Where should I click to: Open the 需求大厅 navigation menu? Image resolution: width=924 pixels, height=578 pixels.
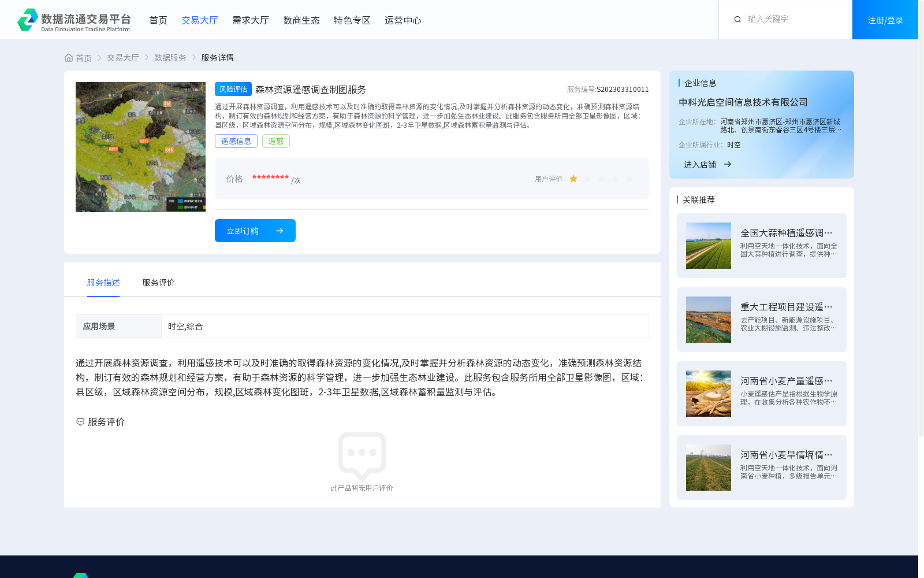[x=251, y=20]
